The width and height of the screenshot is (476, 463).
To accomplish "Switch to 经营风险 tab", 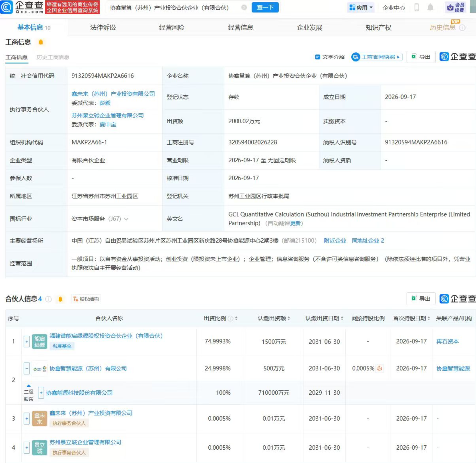I will pyautogui.click(x=172, y=28).
